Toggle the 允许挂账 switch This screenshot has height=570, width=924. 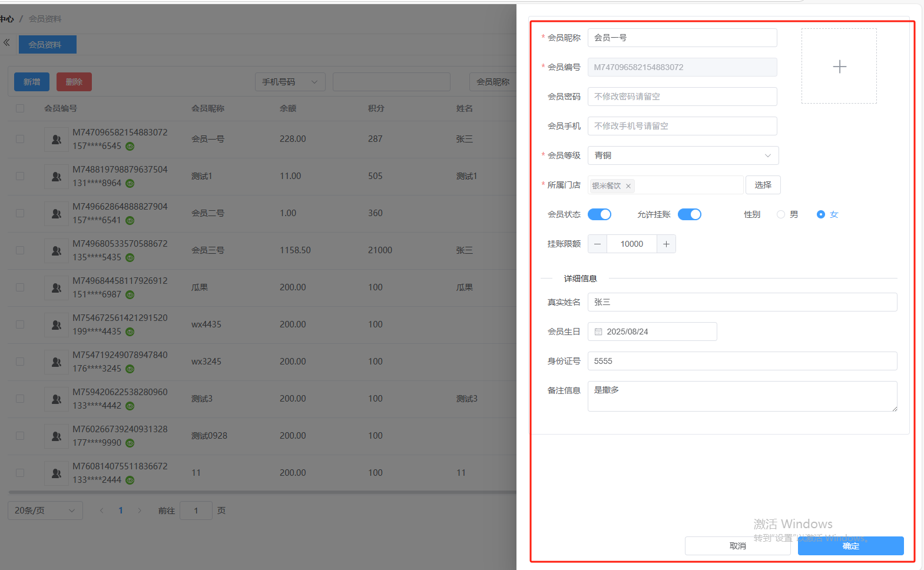click(689, 214)
